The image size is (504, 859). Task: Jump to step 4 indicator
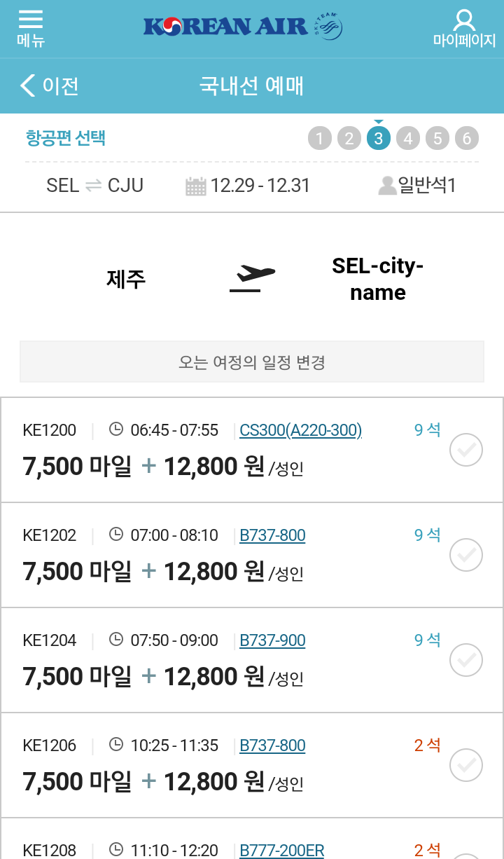click(407, 138)
